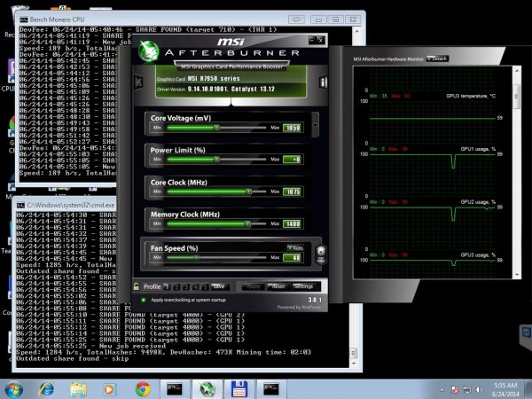This screenshot has width=532, height=399.
Task: Click the Core Clock value field 1075
Action: point(293,192)
